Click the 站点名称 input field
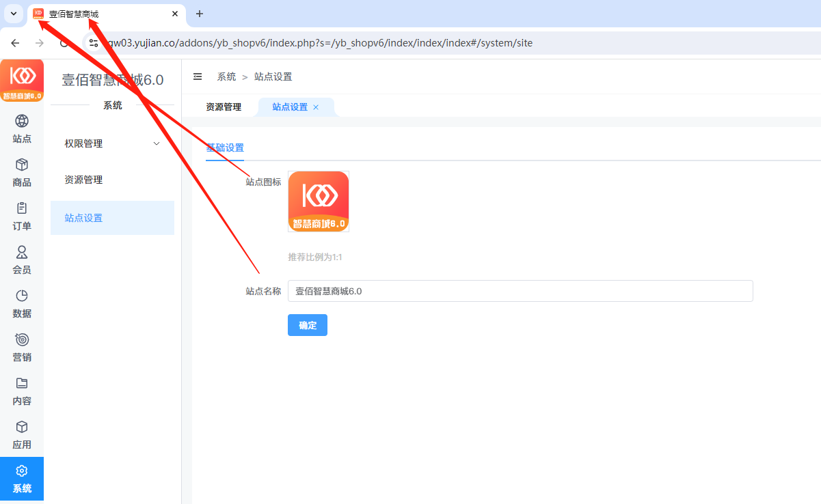Viewport: 821px width, 504px height. click(x=520, y=291)
